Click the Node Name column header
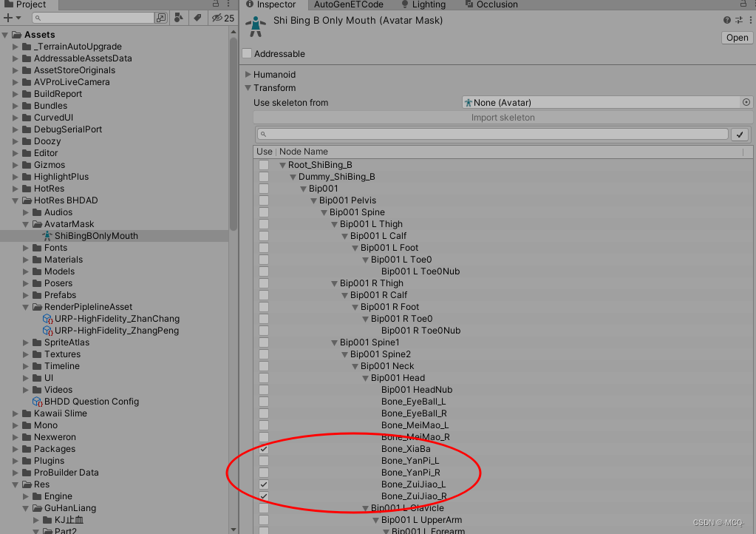Viewport: 756px width, 534px height. (303, 152)
